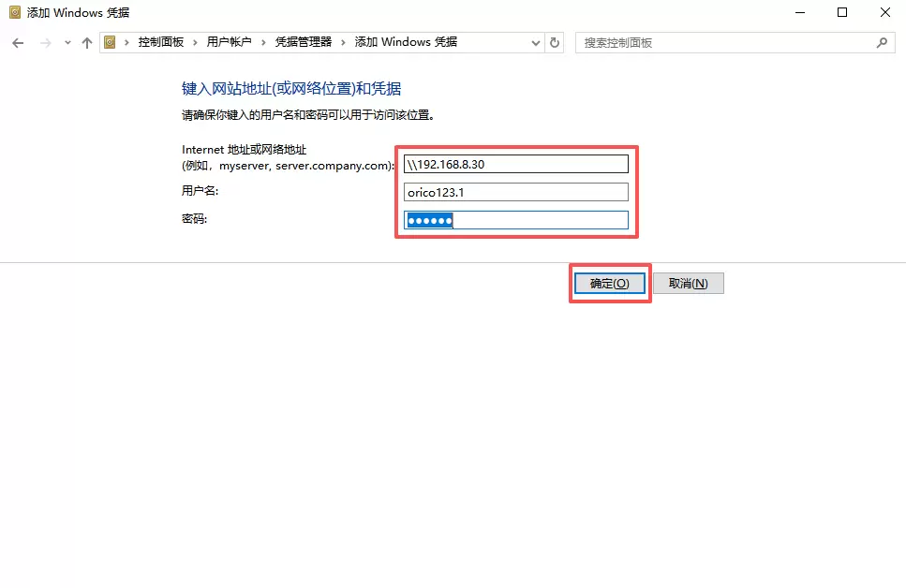Expand the chevron after 用户帐户
The image size is (906, 588).
coord(263,43)
